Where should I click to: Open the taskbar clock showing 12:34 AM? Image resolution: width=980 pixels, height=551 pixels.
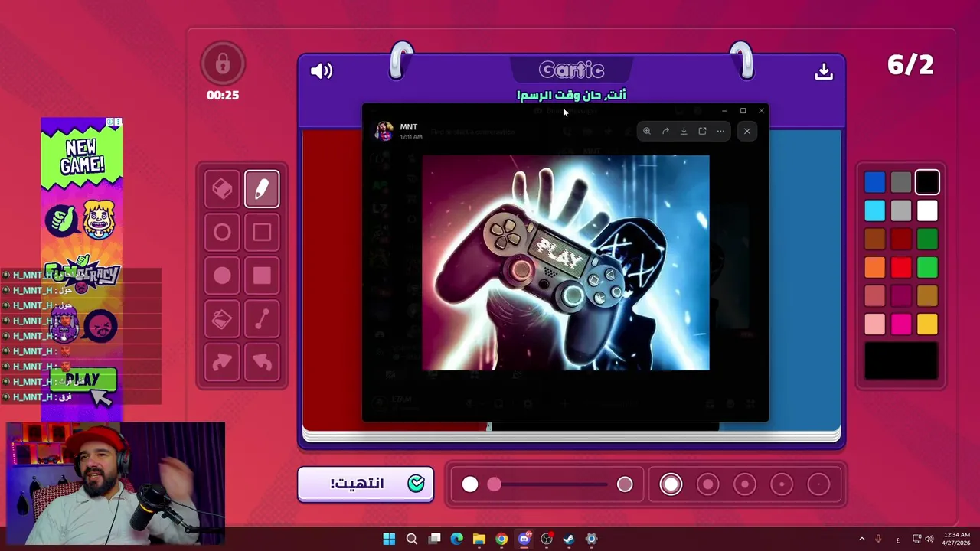tap(957, 539)
